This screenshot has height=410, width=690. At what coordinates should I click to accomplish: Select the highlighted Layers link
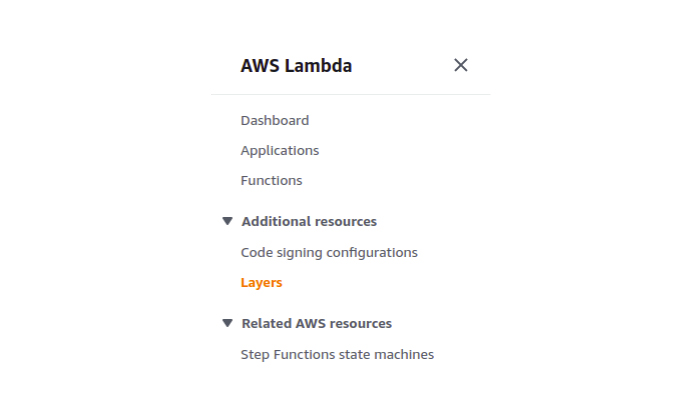click(x=262, y=283)
